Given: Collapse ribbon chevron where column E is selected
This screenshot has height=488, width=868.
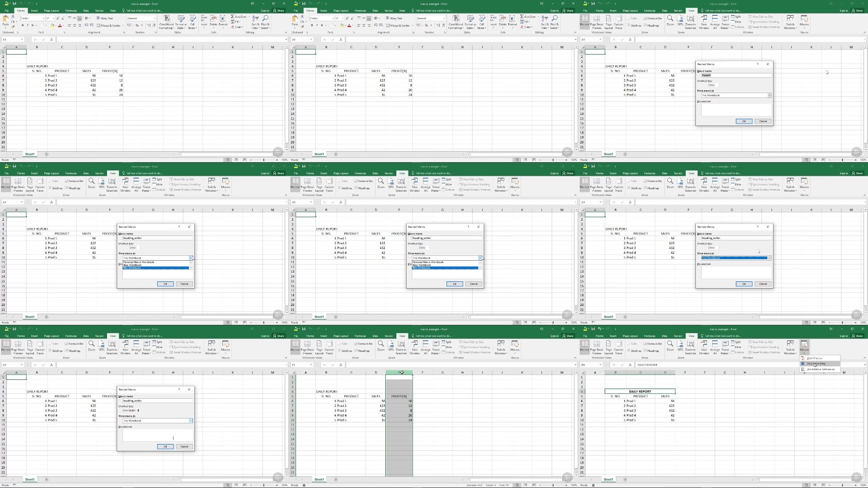Looking at the screenshot, I should (x=575, y=358).
